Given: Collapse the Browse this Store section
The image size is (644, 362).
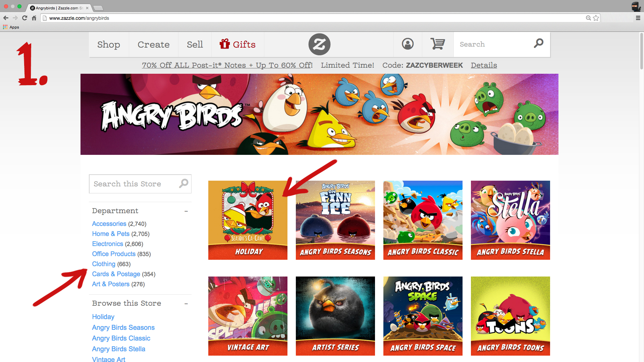Looking at the screenshot, I should click(186, 304).
